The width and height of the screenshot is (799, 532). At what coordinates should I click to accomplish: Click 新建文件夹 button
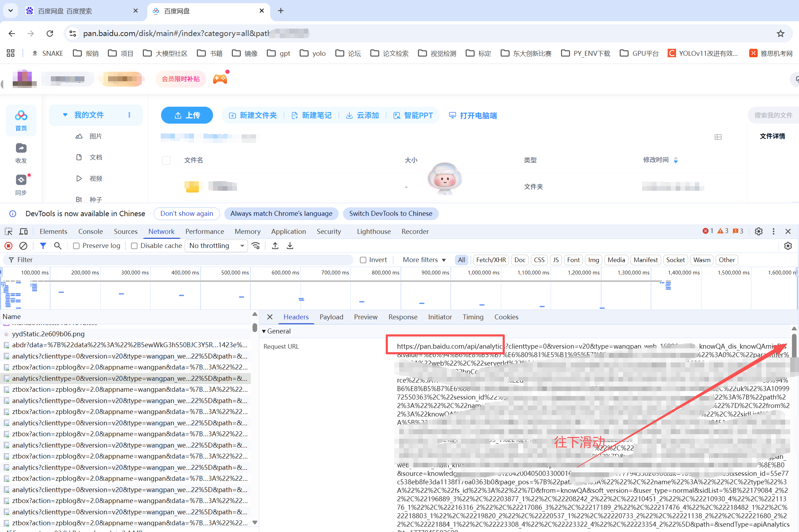tap(253, 116)
